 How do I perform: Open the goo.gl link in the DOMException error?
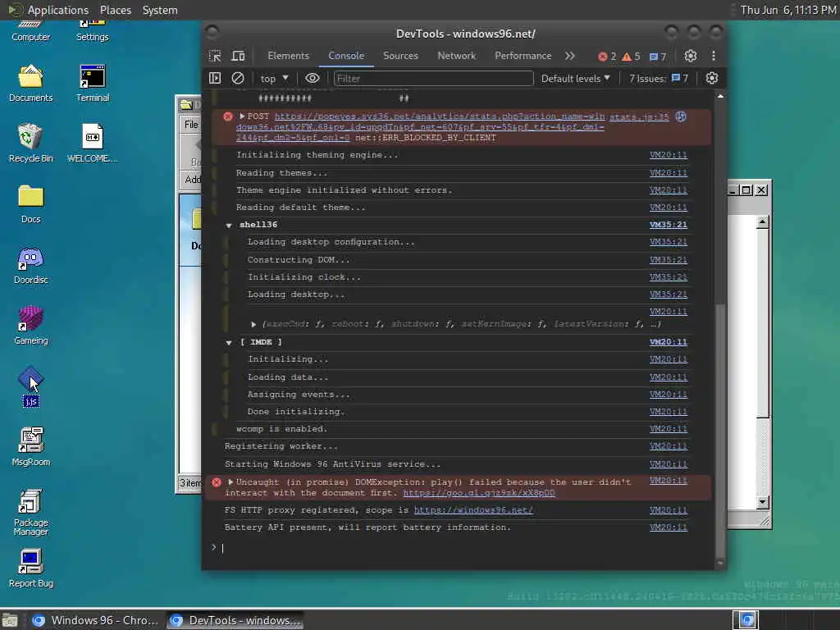479,493
